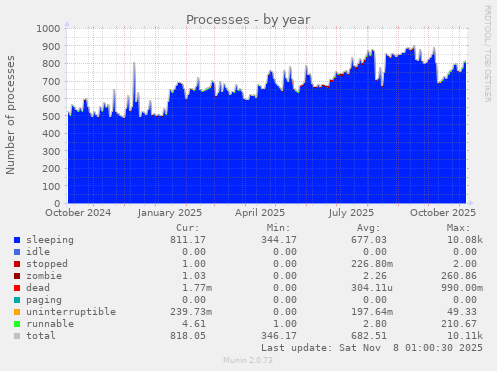Click the 900 y-axis tick label
The height and width of the screenshot is (371, 497).
(51, 46)
